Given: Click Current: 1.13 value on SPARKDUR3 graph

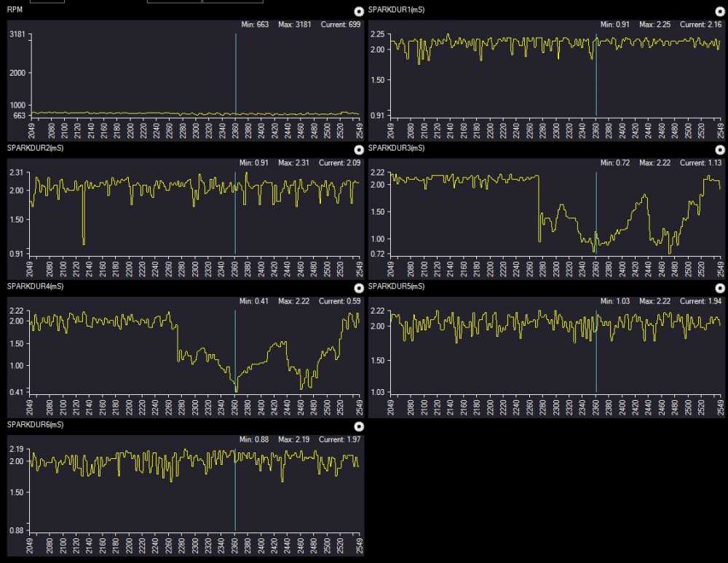Looking at the screenshot, I should pos(700,163).
